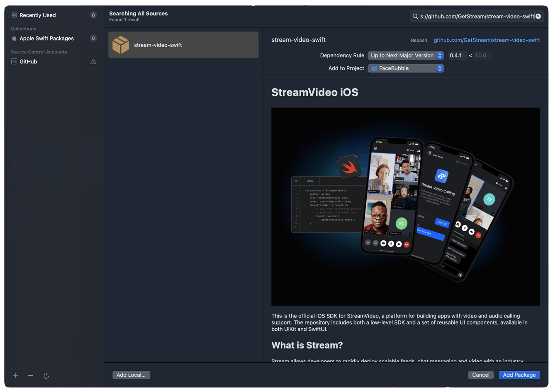Click the Add Package button

[x=519, y=375]
